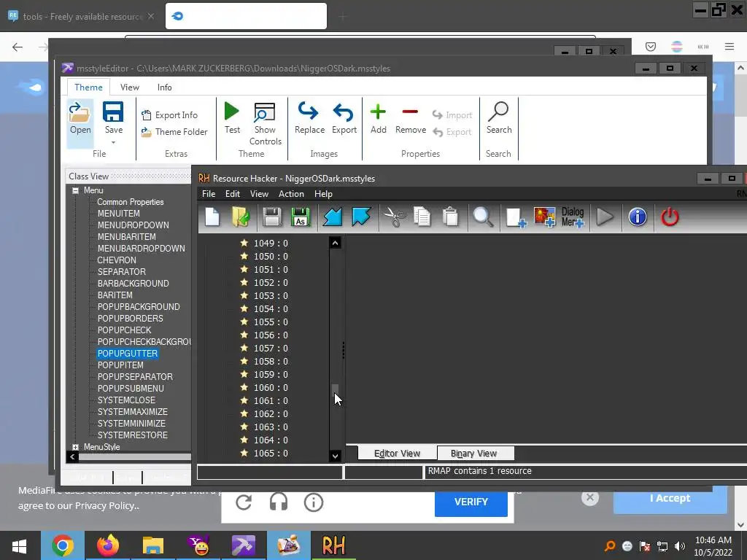The width and height of the screenshot is (747, 560).
Task: Select CHEVRON class entry
Action: pyautogui.click(x=117, y=260)
